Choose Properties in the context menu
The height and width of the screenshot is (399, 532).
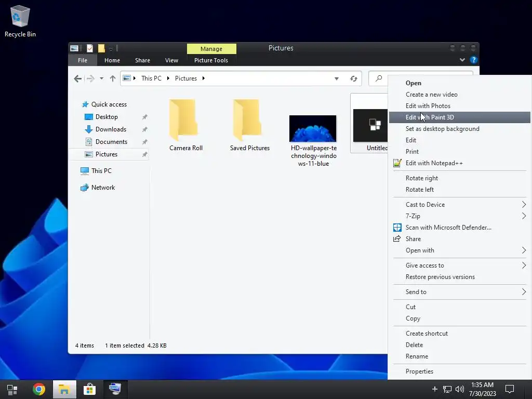tap(459, 371)
